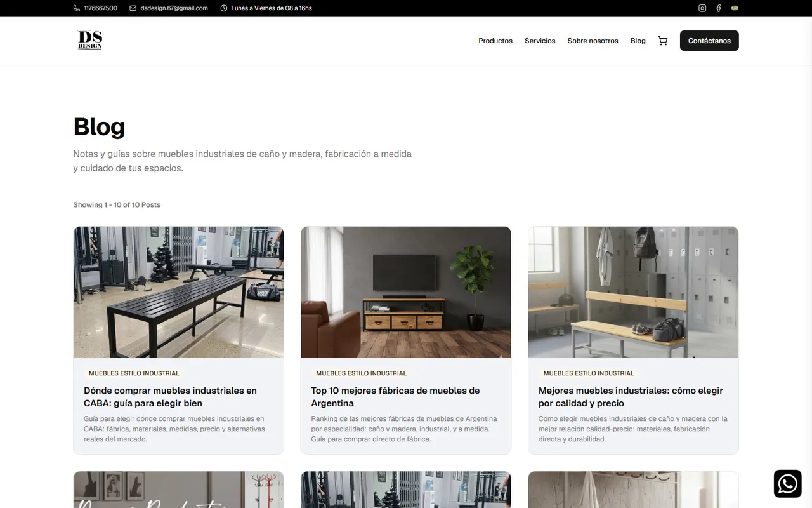Open the Servicios menu item
This screenshot has height=508, width=812.
coord(540,41)
